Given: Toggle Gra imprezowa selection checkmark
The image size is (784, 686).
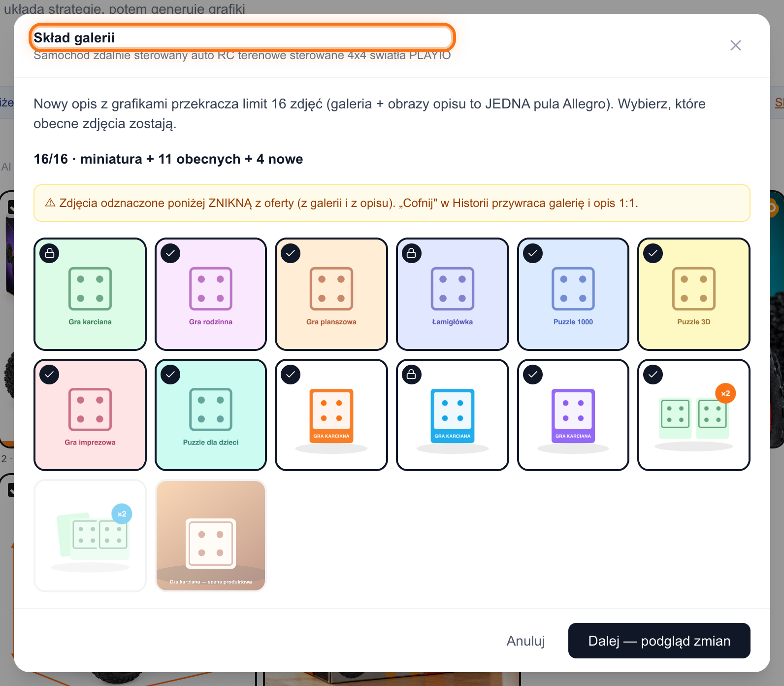Looking at the screenshot, I should tap(50, 375).
